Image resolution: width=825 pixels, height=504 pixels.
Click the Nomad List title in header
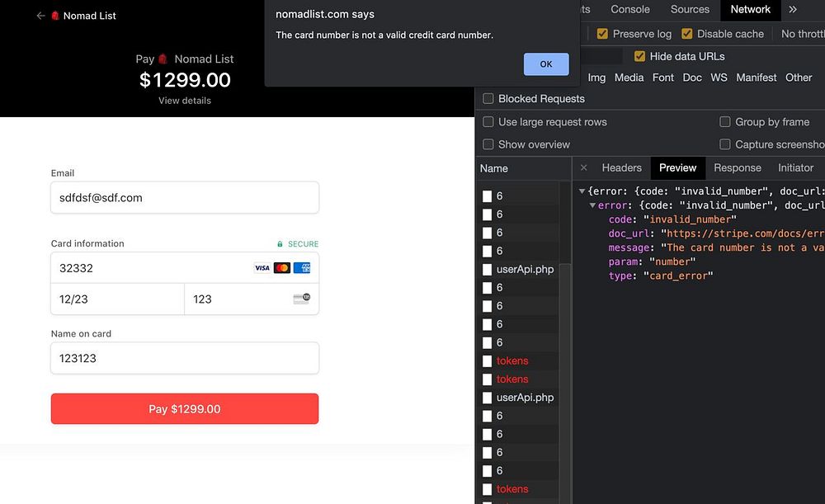(89, 16)
